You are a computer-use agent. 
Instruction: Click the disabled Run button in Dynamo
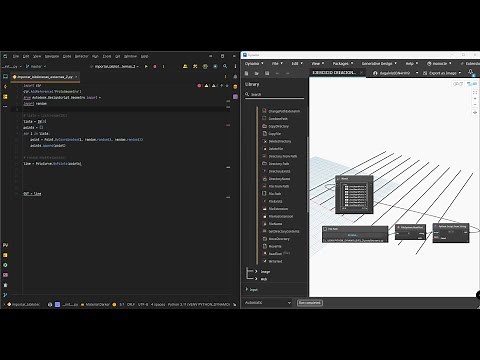pyautogui.click(x=310, y=303)
